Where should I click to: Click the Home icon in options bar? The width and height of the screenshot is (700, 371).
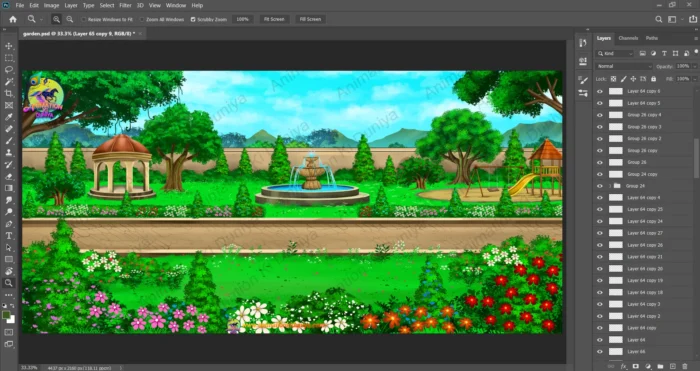click(13, 19)
